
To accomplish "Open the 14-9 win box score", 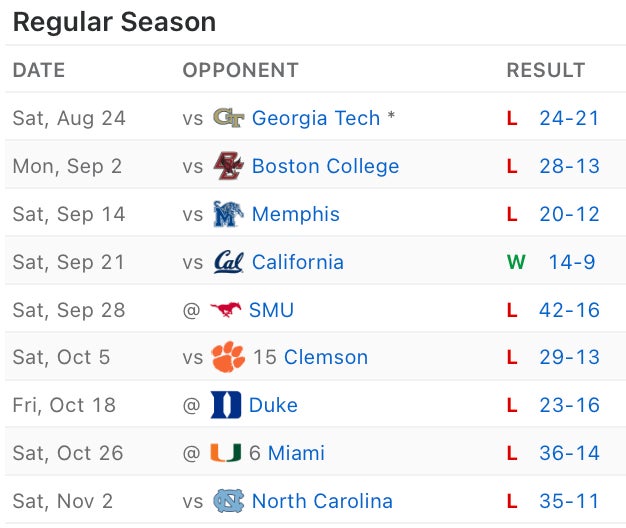I will click(572, 262).
